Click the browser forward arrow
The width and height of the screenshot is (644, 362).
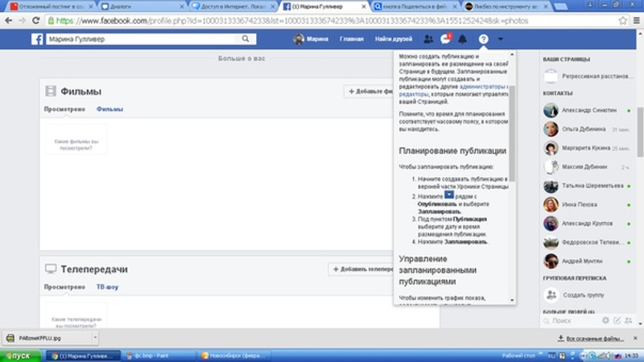(x=23, y=21)
